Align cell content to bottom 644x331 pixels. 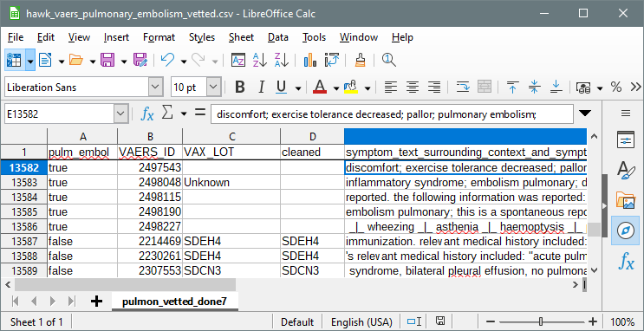point(556,87)
